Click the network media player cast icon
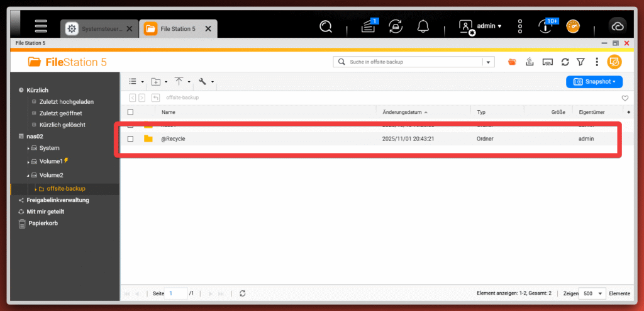The image size is (644, 311). [x=547, y=62]
